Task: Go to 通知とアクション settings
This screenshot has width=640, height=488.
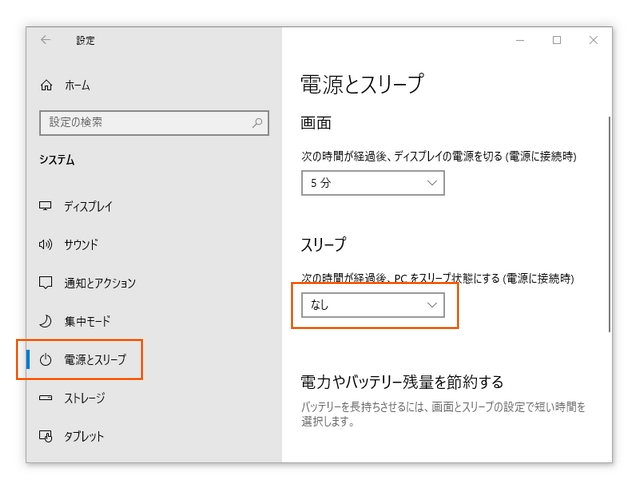Action: click(x=99, y=283)
